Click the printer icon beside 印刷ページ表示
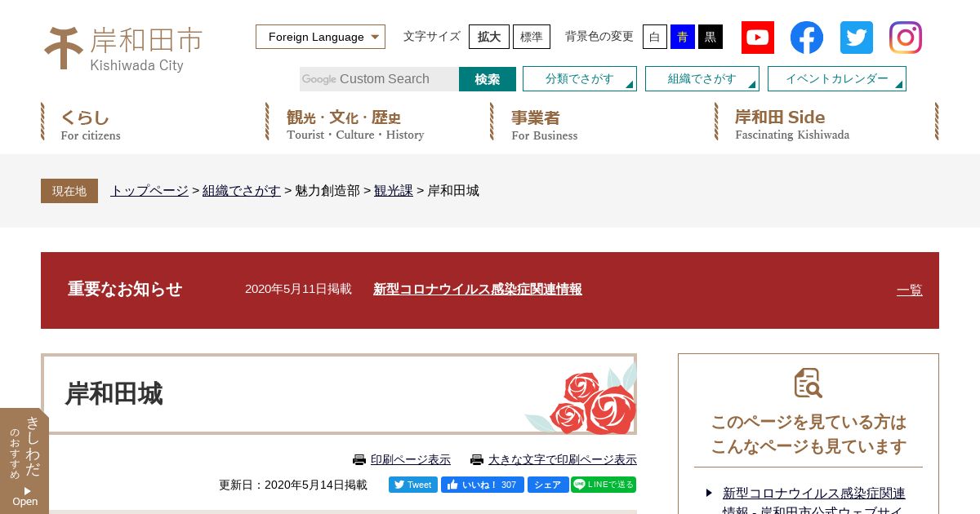The width and height of the screenshot is (980, 514). point(359,460)
